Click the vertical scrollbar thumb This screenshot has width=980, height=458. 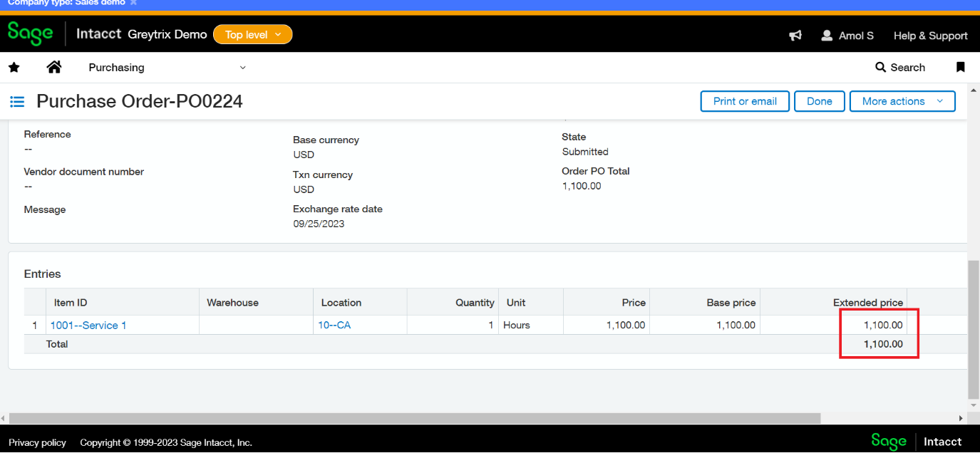point(974,330)
